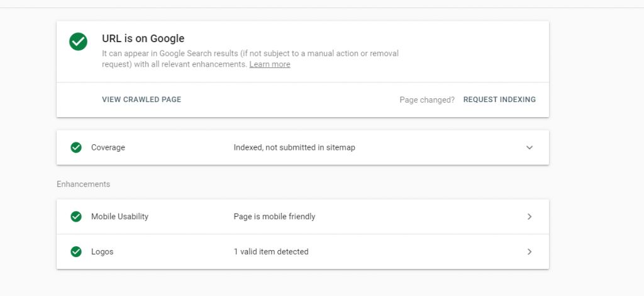Open the Learn more link

point(270,64)
